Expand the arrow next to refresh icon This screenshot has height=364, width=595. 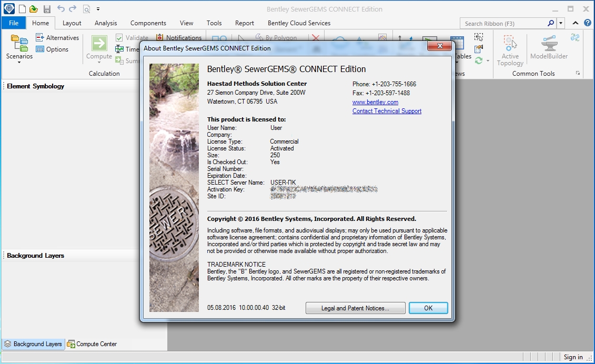pos(488,60)
